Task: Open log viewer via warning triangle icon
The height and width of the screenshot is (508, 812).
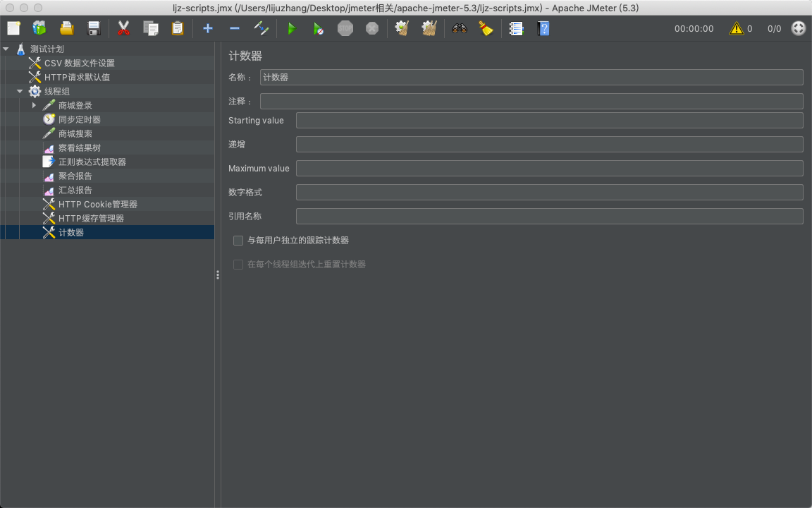Action: [736, 28]
